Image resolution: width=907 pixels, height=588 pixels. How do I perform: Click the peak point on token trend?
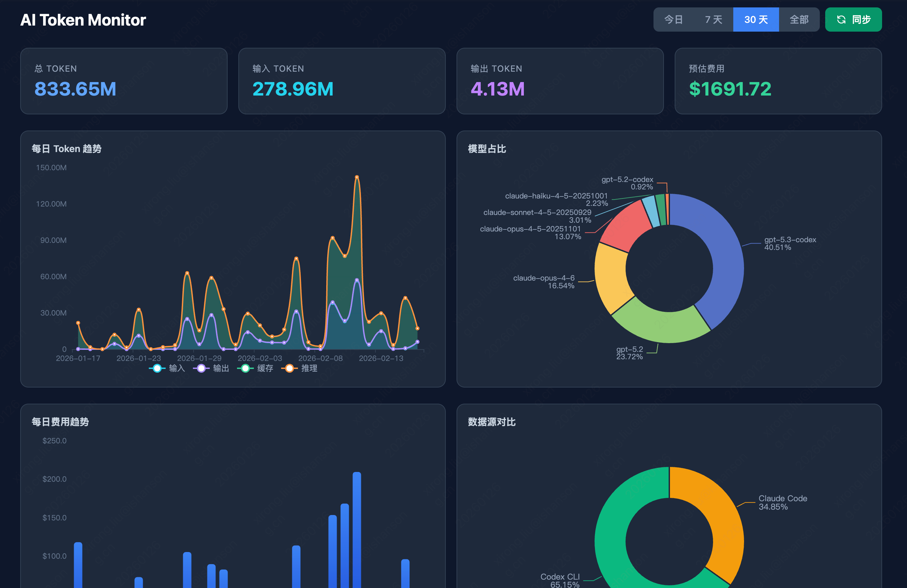(x=357, y=177)
